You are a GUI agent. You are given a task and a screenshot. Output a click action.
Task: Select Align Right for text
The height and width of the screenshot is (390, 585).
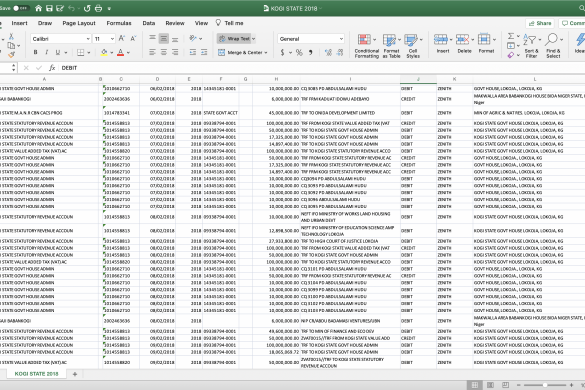(x=175, y=53)
